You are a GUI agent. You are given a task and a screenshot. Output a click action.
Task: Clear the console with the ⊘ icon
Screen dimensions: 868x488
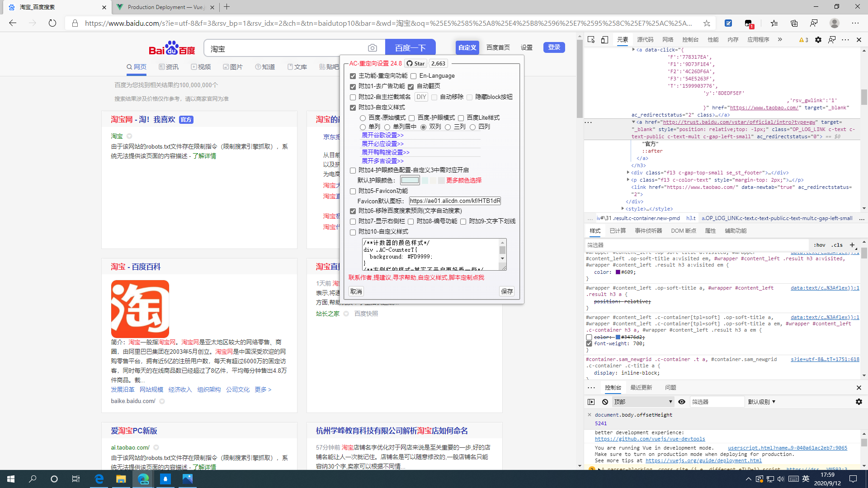(x=605, y=402)
